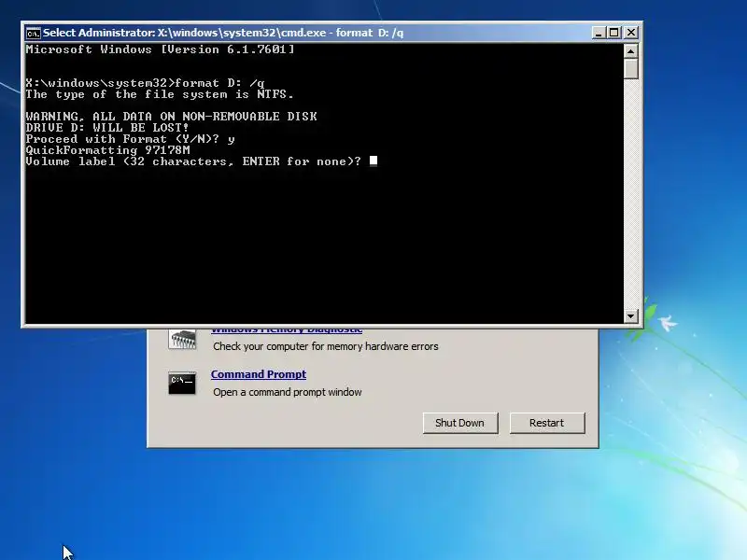Click 'Proceed with Format (Y/N)? y' line
Image resolution: width=747 pixels, height=560 pixels.
tap(130, 139)
